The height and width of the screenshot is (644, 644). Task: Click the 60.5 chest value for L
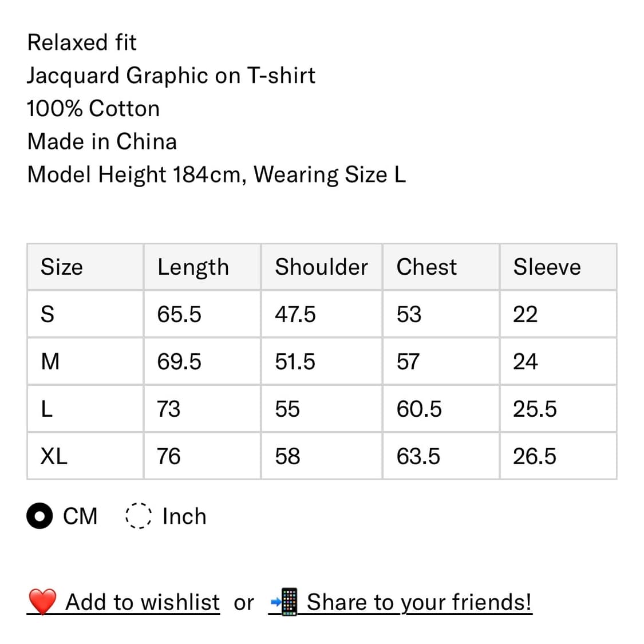click(441, 409)
